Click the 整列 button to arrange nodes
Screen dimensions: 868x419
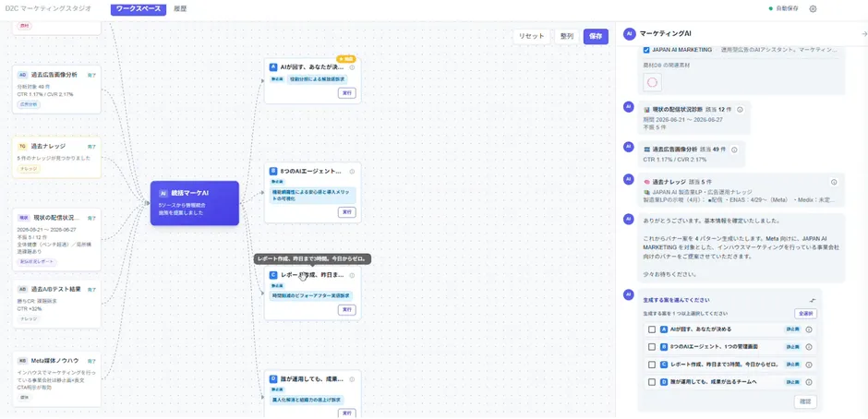(x=567, y=37)
